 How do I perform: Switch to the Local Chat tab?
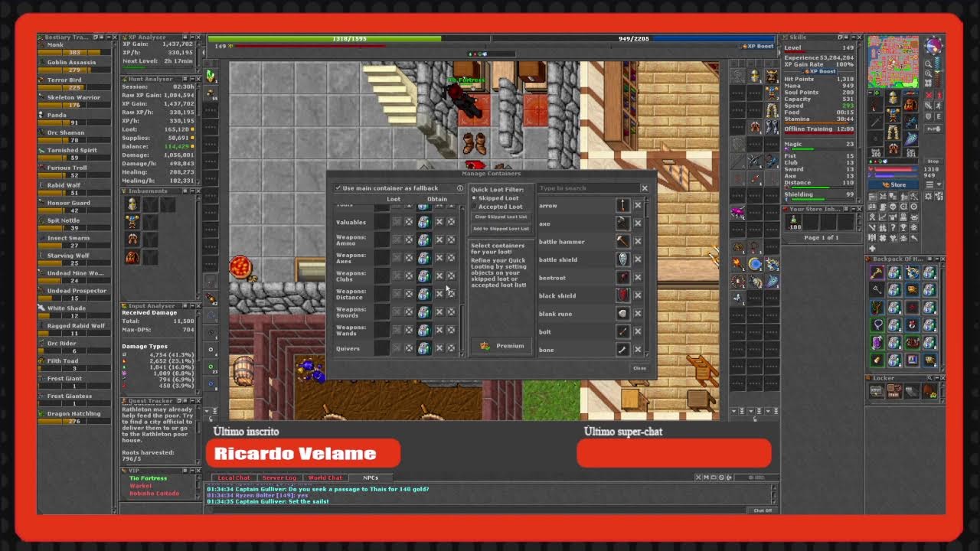click(234, 478)
